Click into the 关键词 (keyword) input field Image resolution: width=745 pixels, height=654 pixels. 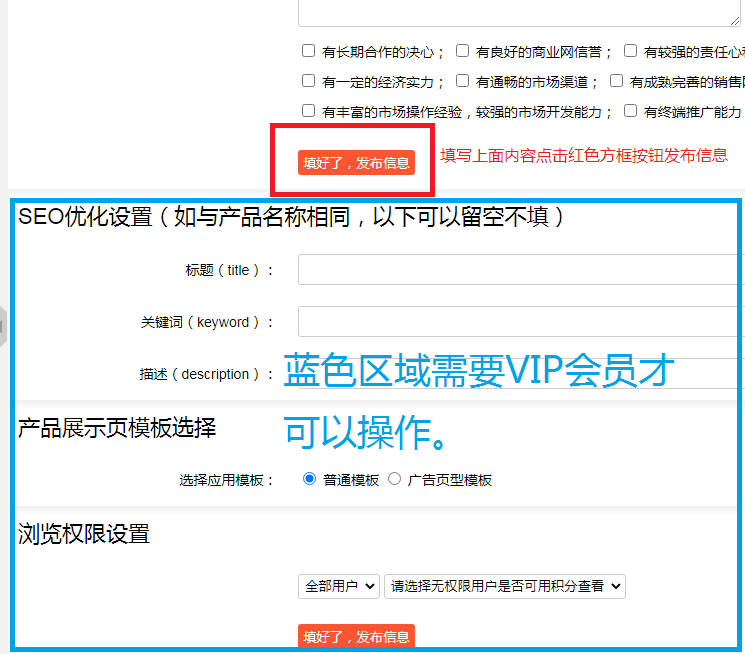pos(520,322)
